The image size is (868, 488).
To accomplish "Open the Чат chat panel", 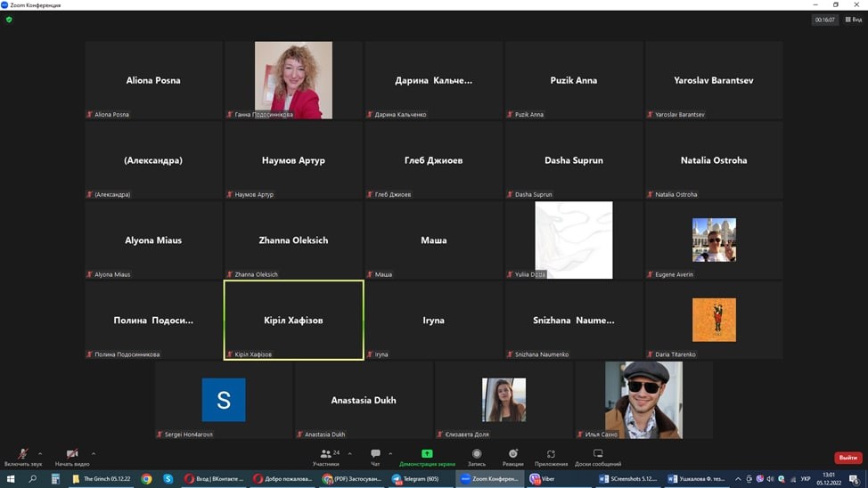I will tap(375, 456).
